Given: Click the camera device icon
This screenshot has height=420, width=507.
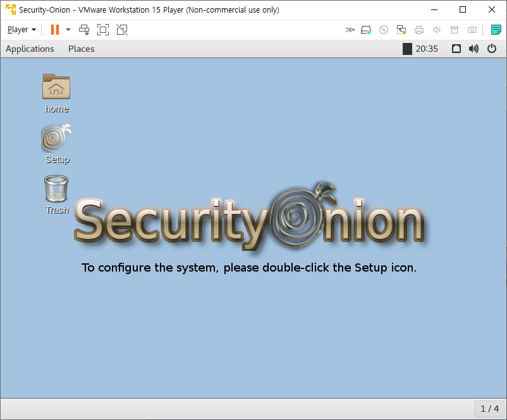Looking at the screenshot, I should pyautogui.click(x=472, y=30).
